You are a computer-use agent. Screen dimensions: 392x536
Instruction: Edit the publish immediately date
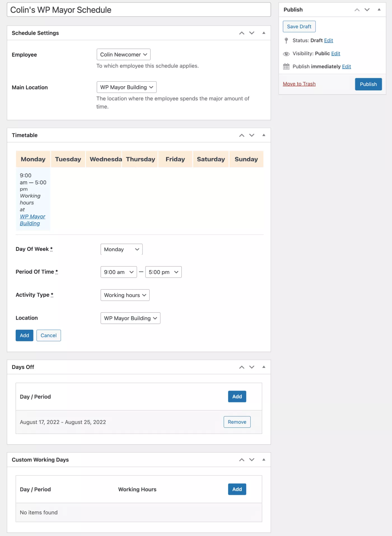point(346,67)
